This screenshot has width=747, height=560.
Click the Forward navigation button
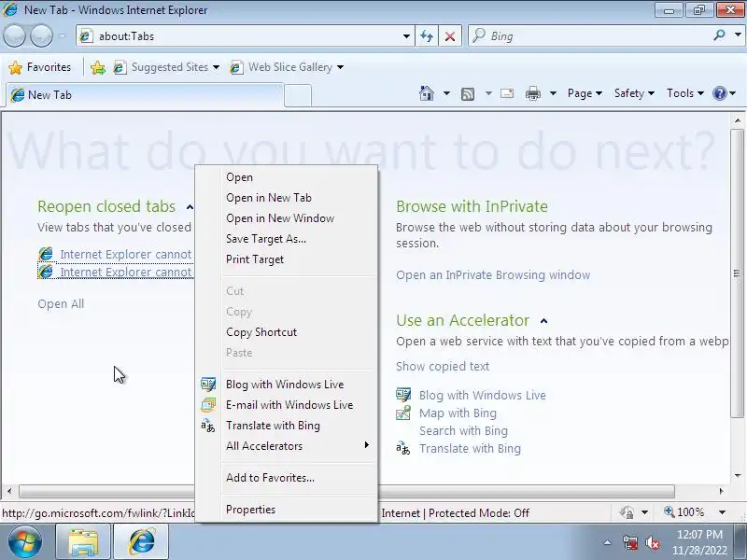tap(41, 35)
